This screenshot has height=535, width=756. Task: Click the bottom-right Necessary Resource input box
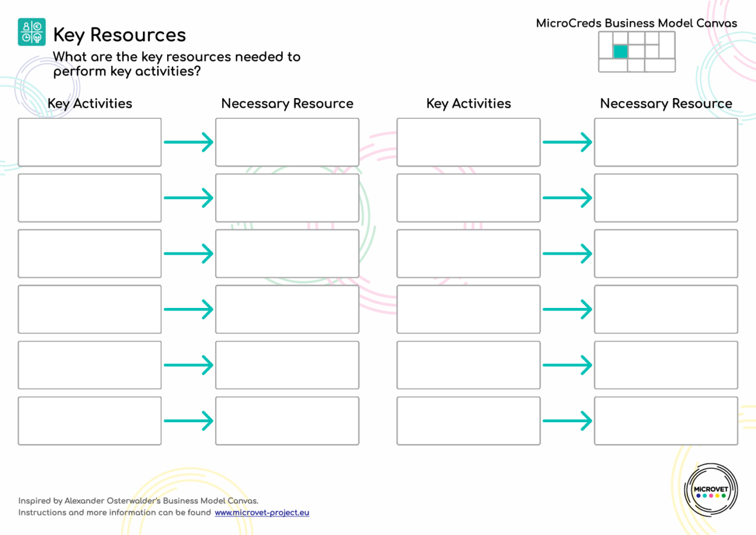[666, 421]
